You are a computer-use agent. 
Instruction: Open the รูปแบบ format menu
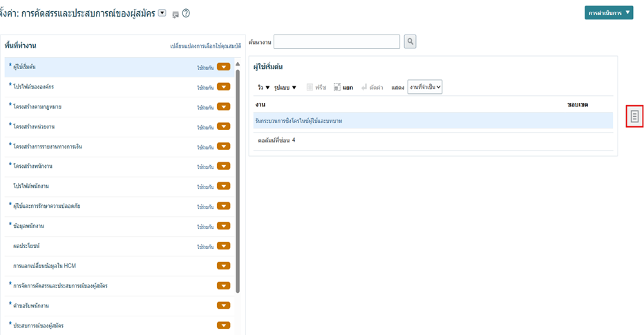pyautogui.click(x=285, y=88)
